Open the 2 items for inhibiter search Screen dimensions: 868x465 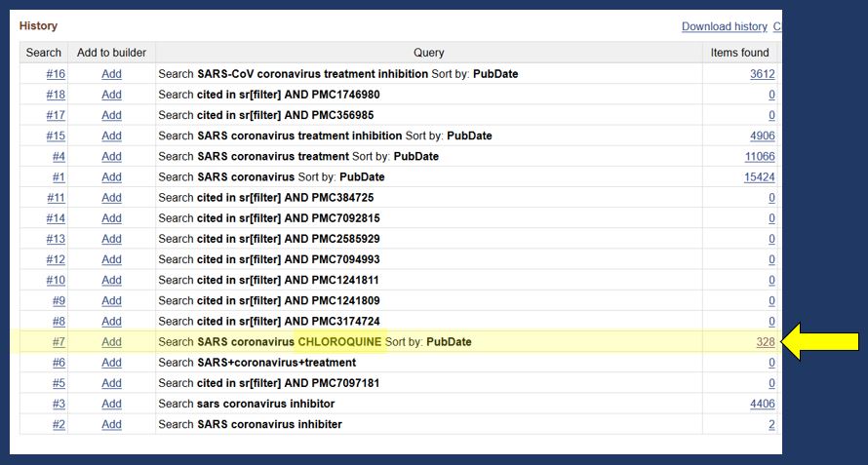click(770, 424)
